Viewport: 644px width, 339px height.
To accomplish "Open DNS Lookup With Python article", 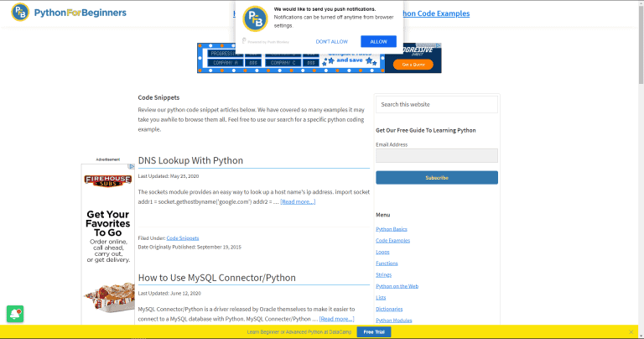I will [190, 160].
